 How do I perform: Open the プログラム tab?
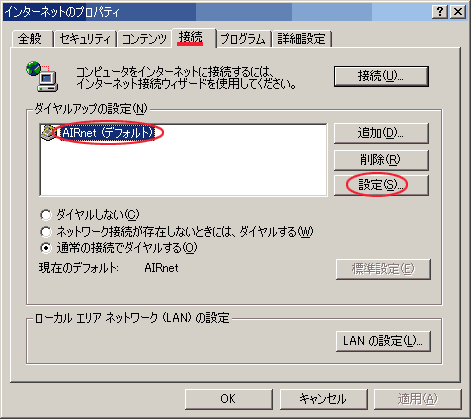[x=243, y=39]
